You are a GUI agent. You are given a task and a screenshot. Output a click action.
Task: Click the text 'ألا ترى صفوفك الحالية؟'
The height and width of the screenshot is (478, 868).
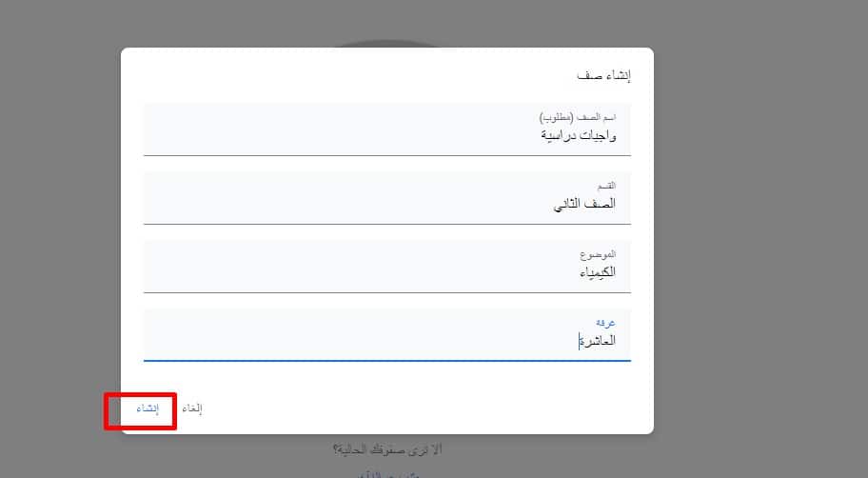click(386, 449)
